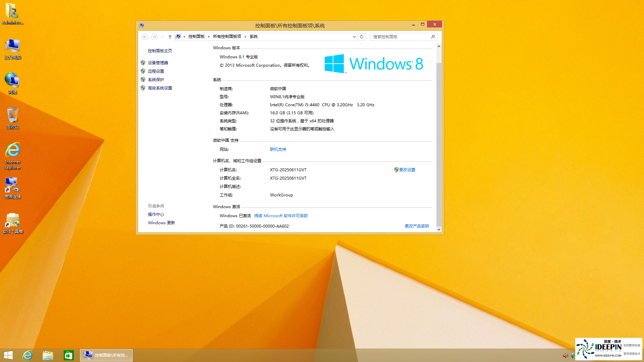Image resolution: width=644 pixels, height=362 pixels.
Task: Click the search magnifier icon
Action: (x=433, y=37)
